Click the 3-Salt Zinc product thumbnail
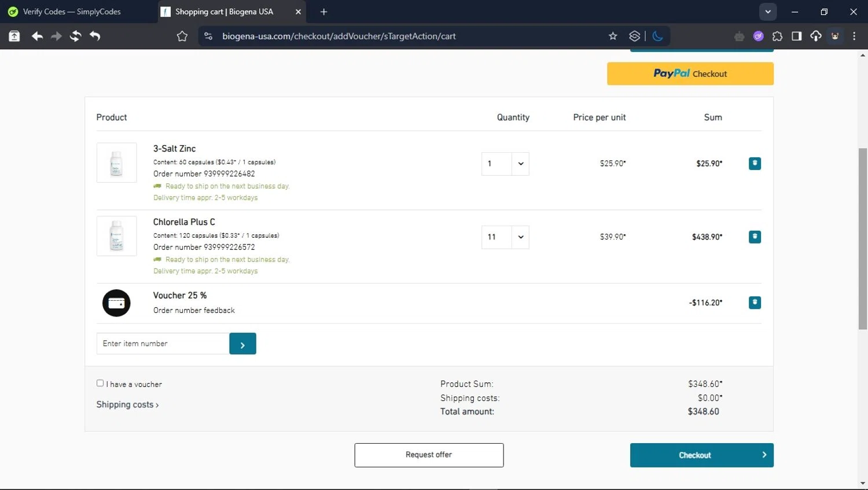This screenshot has width=868, height=490. (116, 163)
